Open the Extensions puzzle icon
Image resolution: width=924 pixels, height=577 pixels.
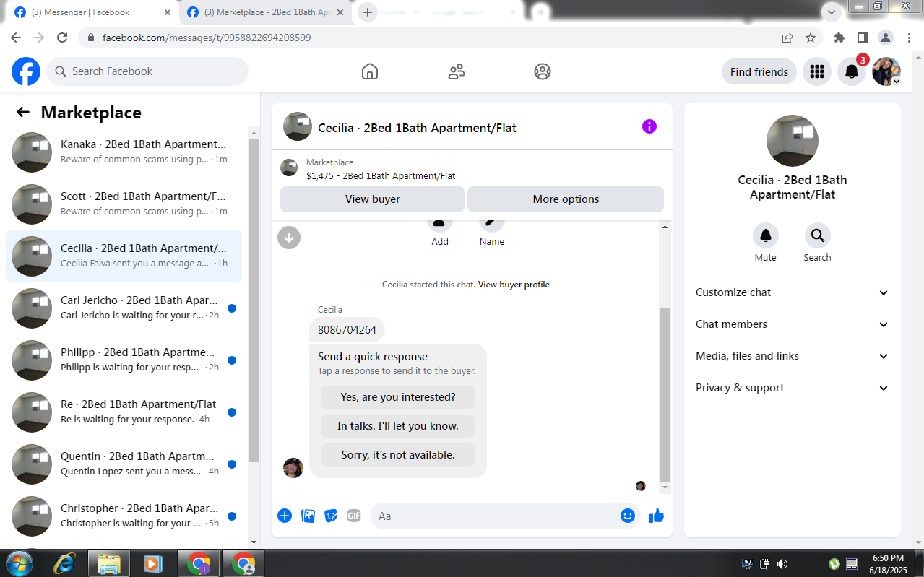click(839, 38)
